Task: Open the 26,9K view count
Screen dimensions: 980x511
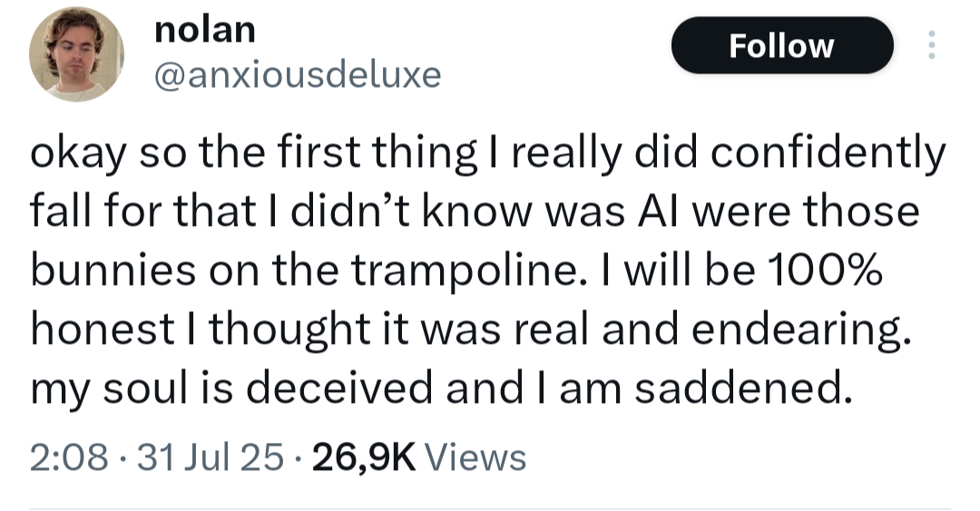Action: tap(364, 457)
